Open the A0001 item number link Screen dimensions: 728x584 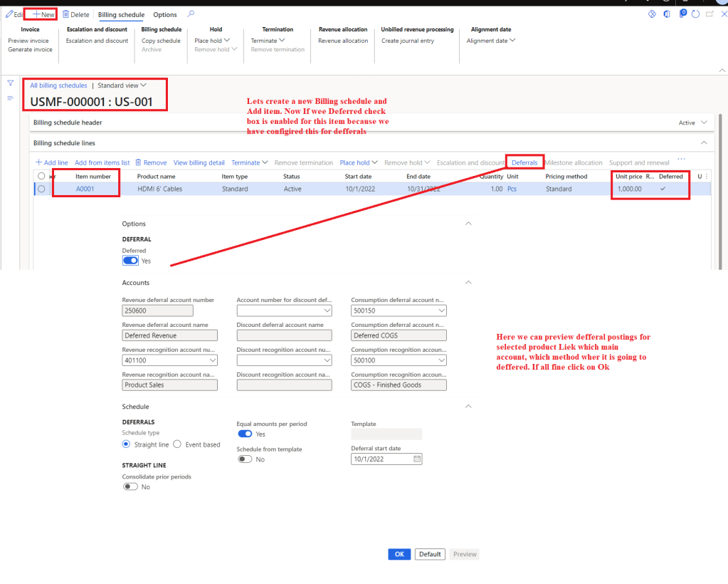click(85, 189)
